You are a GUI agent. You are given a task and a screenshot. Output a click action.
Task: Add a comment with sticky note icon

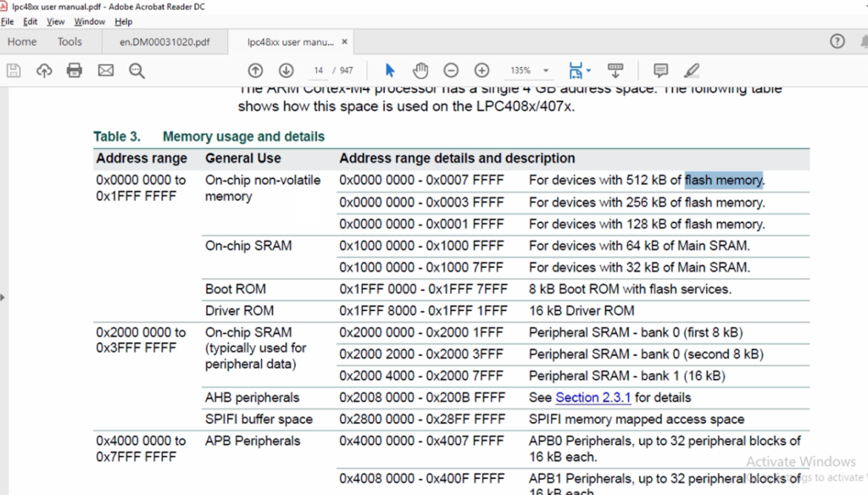click(660, 70)
